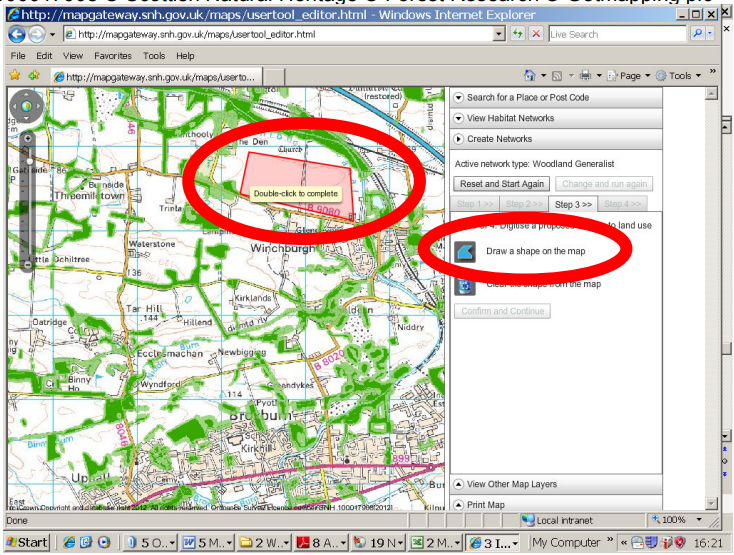
Task: Open the Help menu
Action: point(185,56)
